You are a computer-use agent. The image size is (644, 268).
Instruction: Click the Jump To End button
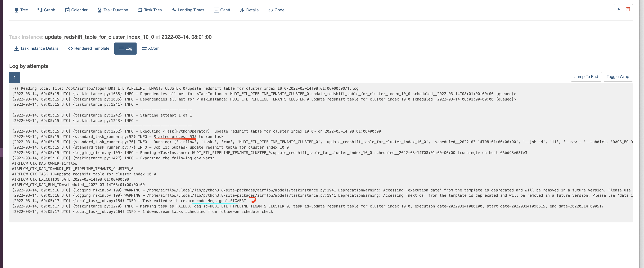586,76
